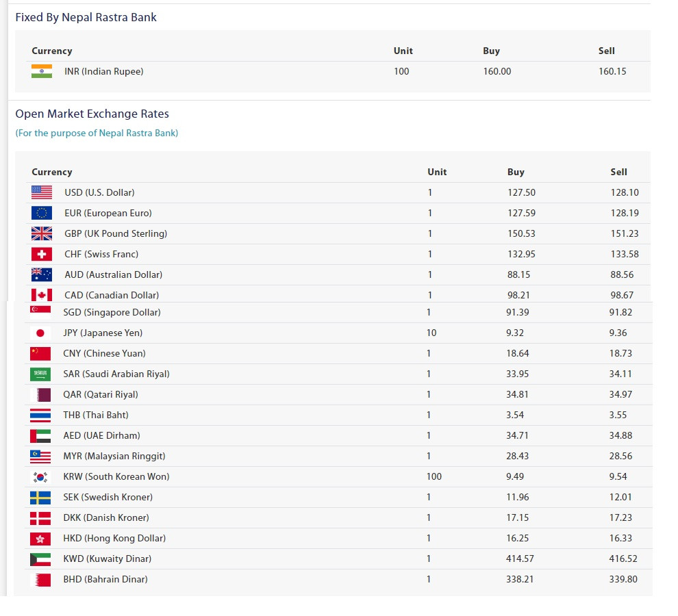
Task: Select the 'Open Market Exchange Rates' heading
Action: (92, 114)
